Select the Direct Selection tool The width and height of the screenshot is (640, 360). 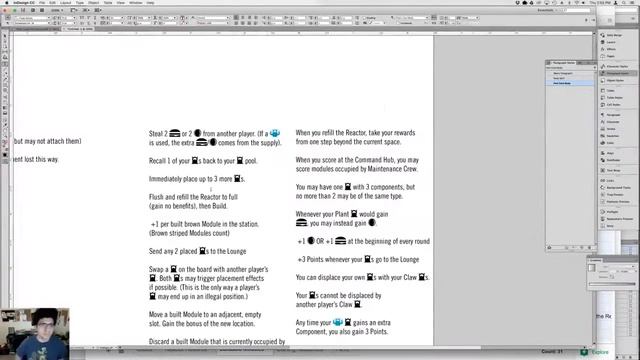(x=5, y=42)
